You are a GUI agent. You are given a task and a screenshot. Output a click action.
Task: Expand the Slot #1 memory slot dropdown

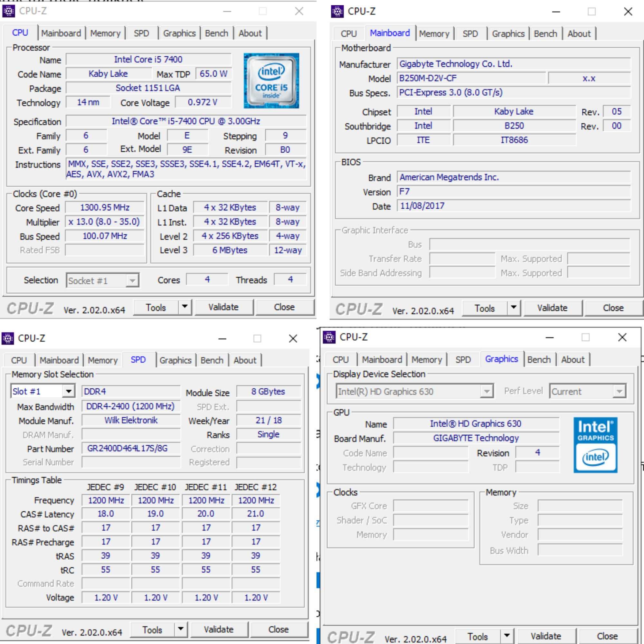point(68,391)
